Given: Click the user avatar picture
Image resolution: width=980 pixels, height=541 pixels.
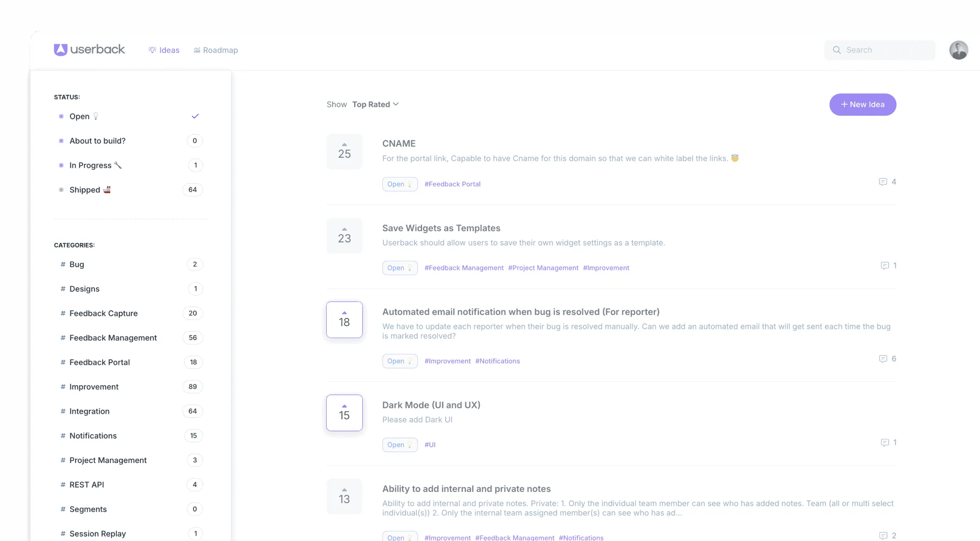Looking at the screenshot, I should click(959, 50).
